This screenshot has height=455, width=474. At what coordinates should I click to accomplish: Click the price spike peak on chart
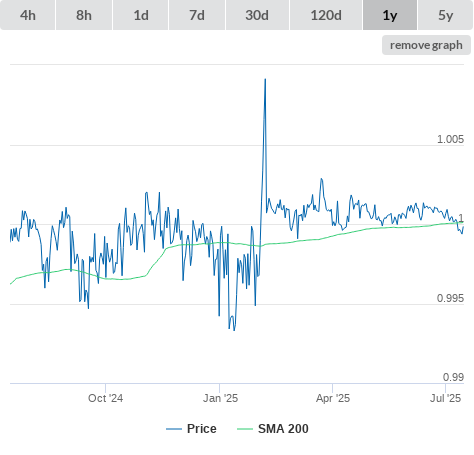point(265,79)
